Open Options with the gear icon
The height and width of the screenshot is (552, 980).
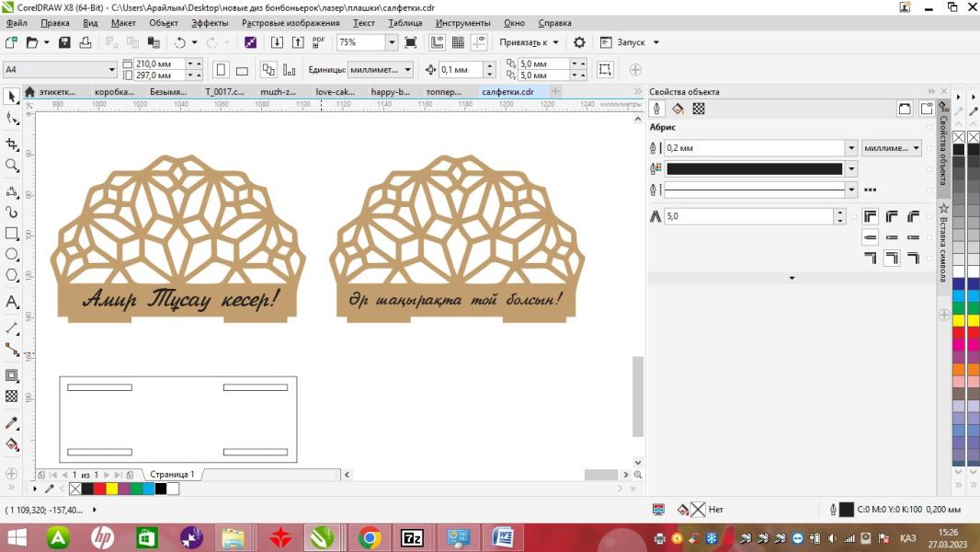579,42
